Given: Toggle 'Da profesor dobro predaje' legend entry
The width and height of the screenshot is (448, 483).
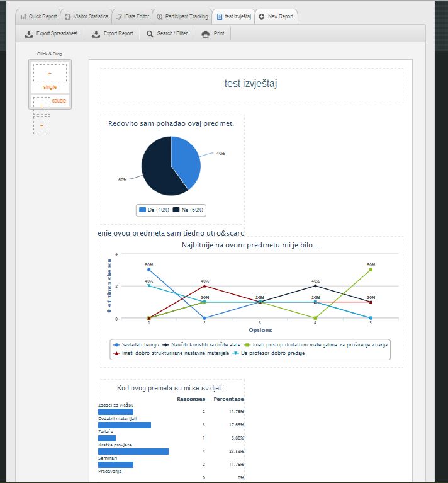Looking at the screenshot, I should click(267, 353).
